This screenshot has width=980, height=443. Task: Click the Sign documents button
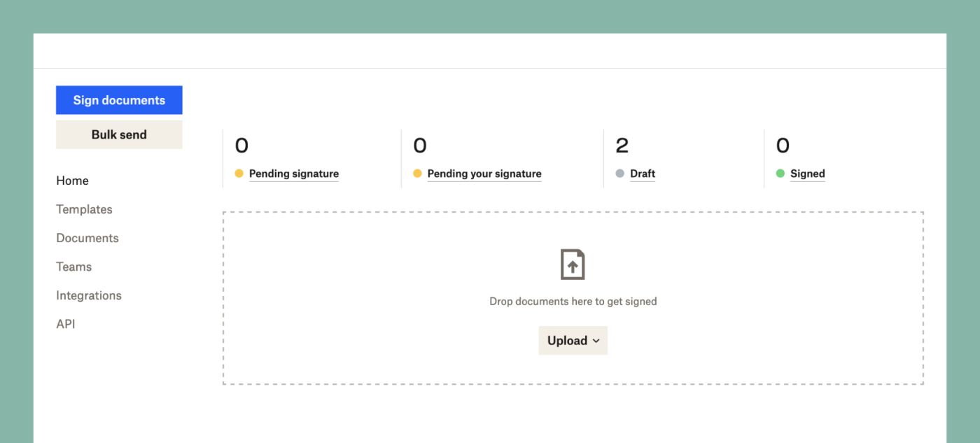(119, 99)
